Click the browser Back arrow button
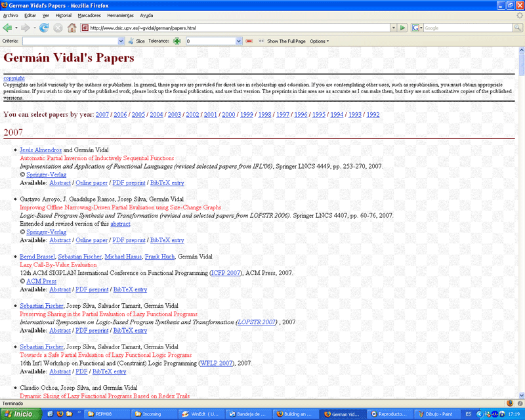Screen dimensions: 525x420 (x=8, y=28)
